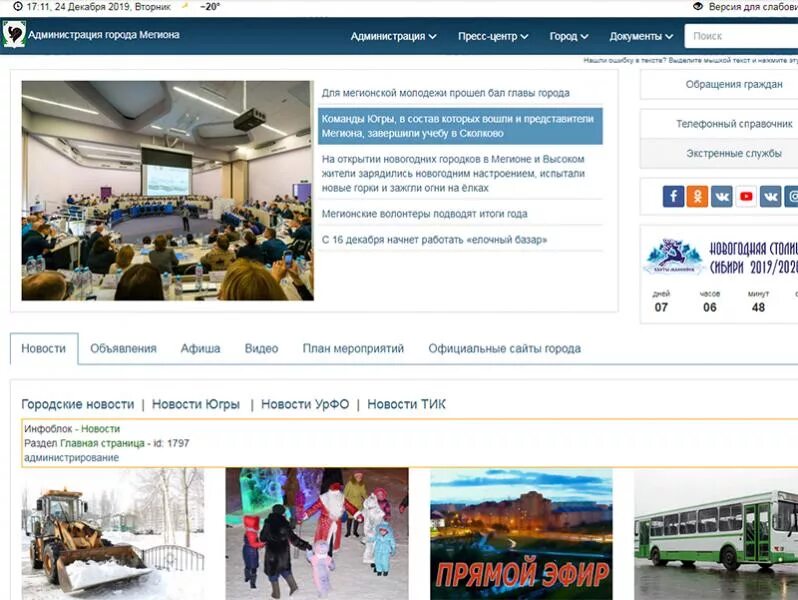The width and height of the screenshot is (798, 600).
Task: Click the Megion city coat of arms logo
Action: (x=14, y=35)
